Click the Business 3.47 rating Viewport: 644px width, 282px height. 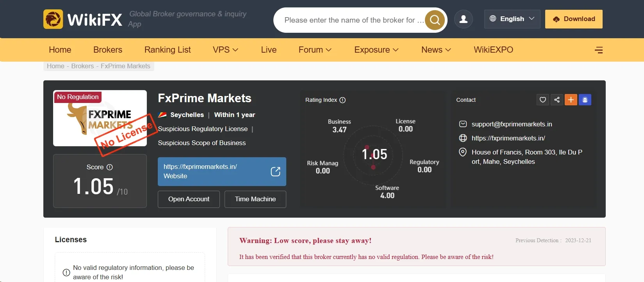point(339,126)
